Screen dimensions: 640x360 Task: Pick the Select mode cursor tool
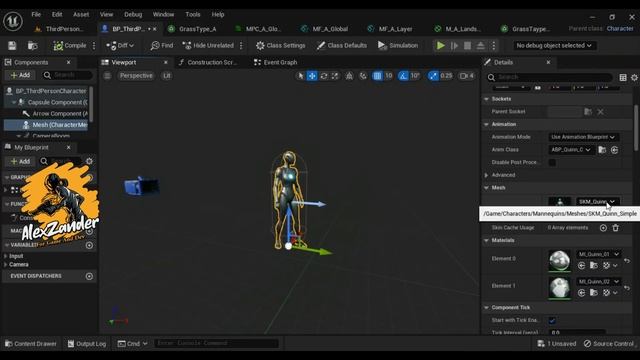[x=300, y=76]
